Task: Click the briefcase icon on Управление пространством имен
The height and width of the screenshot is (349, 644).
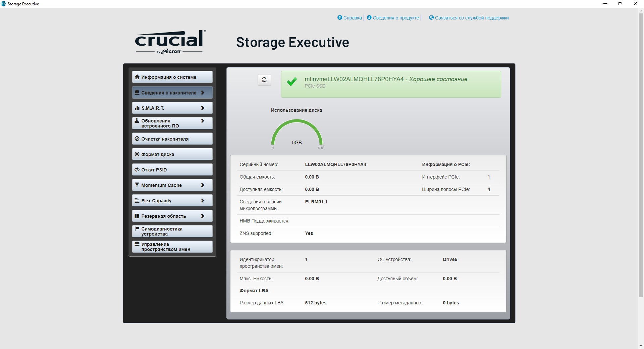Action: 137,244
